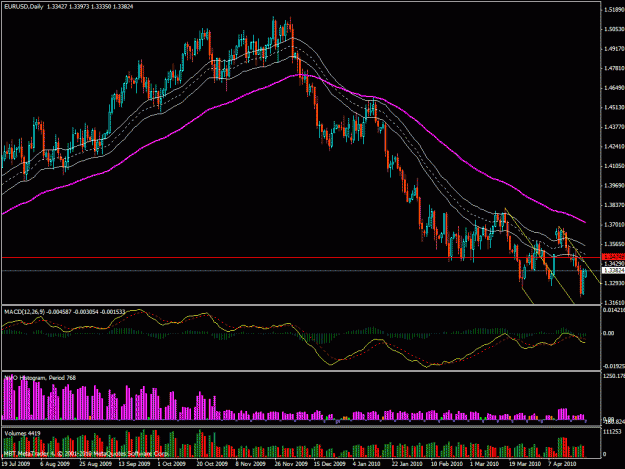Image resolution: width=625 pixels, height=469 pixels.
Task: Click the 1.5053 price scale value
Action: pos(614,29)
